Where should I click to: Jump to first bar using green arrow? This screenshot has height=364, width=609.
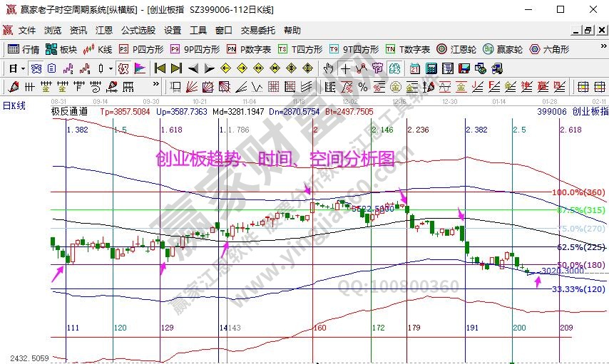point(159,68)
